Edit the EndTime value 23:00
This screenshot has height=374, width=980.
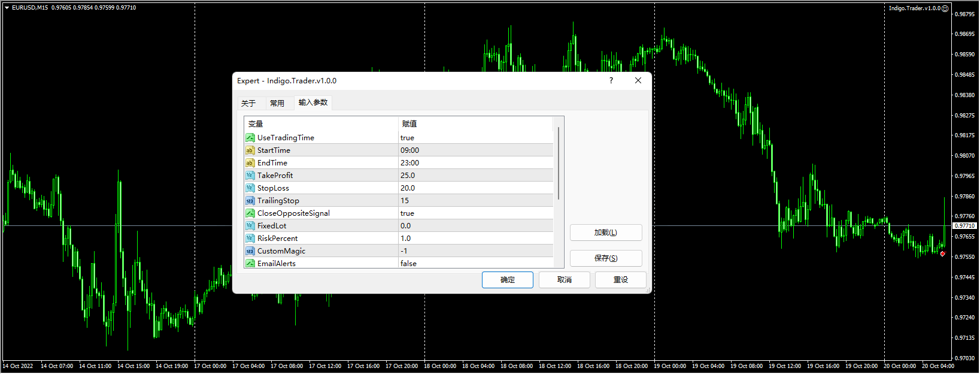coord(476,163)
